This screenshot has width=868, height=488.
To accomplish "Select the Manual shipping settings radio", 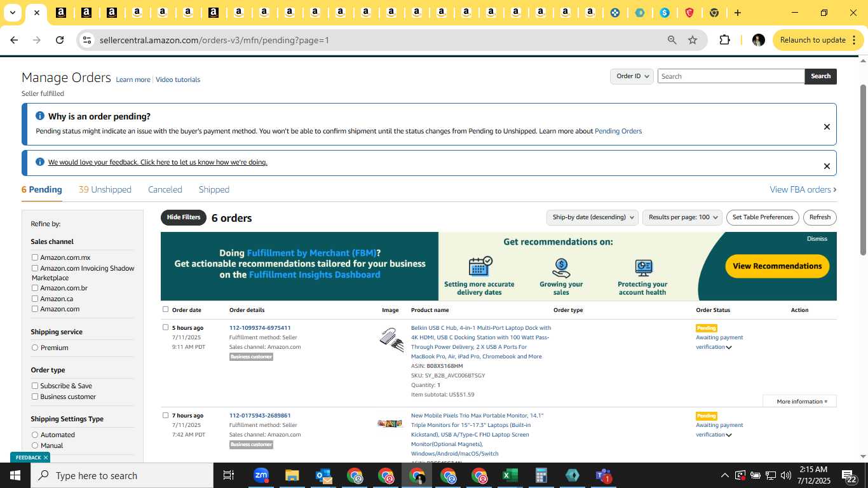I will [x=35, y=445].
